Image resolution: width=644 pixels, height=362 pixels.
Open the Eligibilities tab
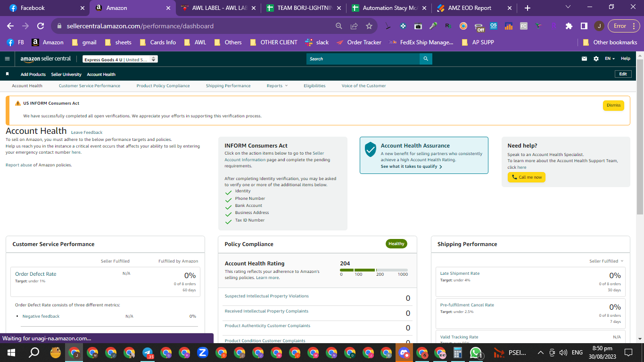[x=314, y=86]
